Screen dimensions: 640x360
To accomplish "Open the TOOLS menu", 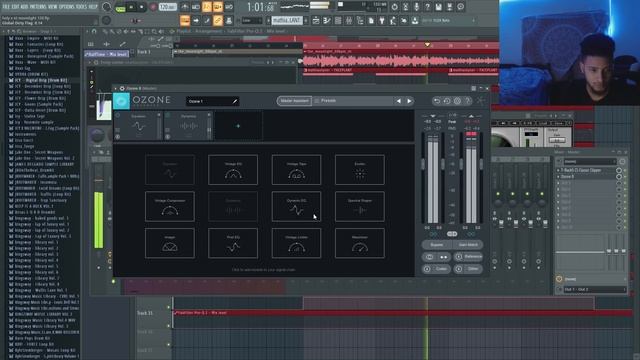I will [x=82, y=7].
